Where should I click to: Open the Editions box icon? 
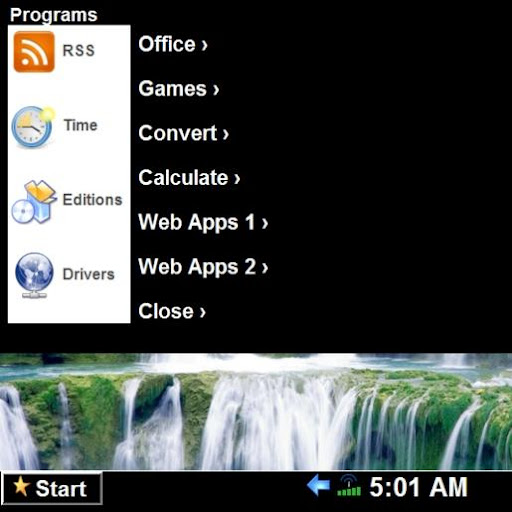click(34, 202)
